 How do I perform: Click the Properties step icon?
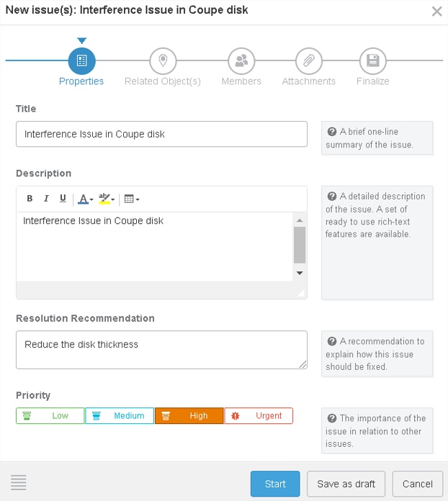tap(81, 61)
